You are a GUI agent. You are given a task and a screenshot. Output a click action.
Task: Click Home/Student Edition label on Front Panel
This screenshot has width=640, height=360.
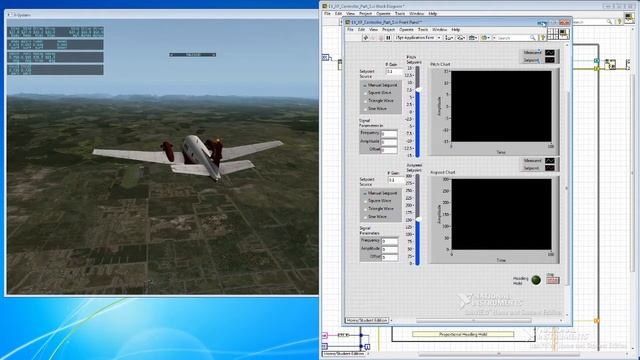tap(367, 320)
